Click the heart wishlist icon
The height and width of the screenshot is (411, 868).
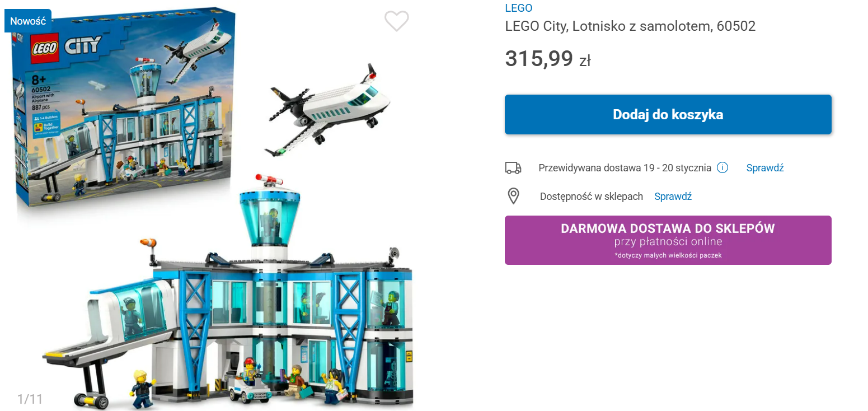pos(397,21)
